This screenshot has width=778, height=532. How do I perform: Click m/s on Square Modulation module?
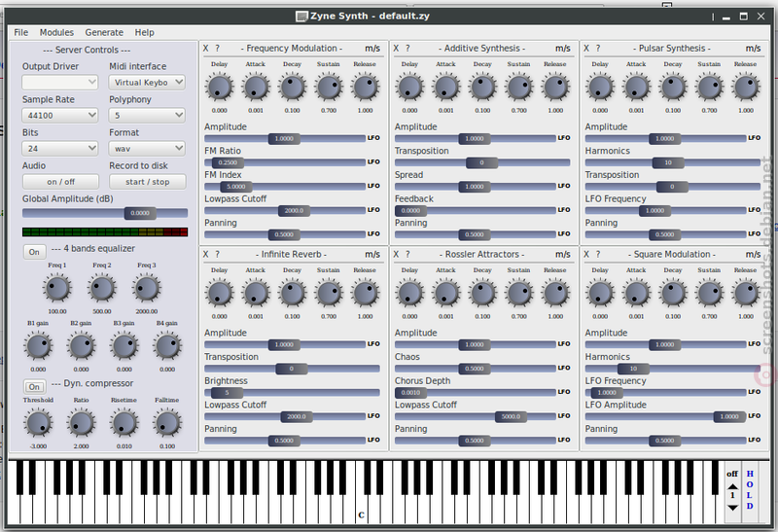tap(753, 254)
